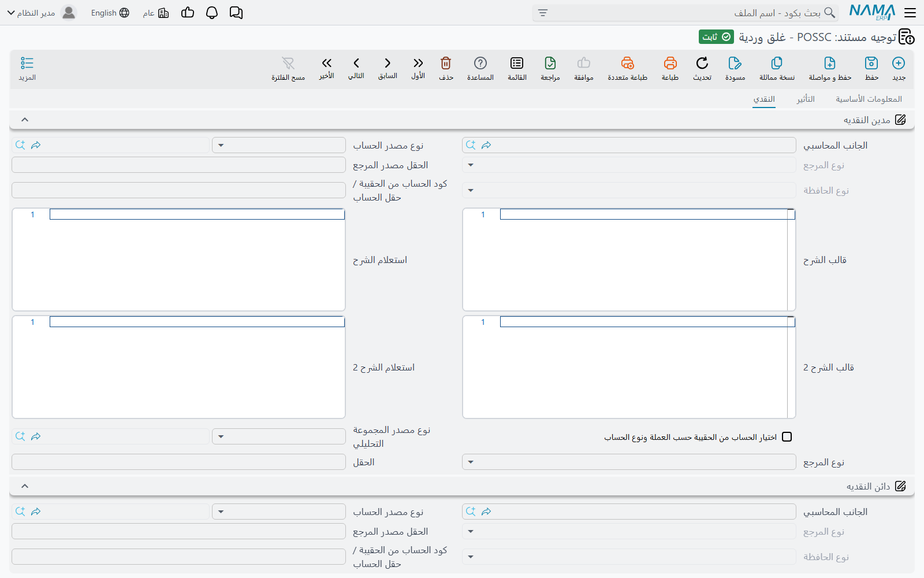The height and width of the screenshot is (578, 924).
Task: Click the موافقة (Approve) thumbs-up icon
Action: [584, 63]
